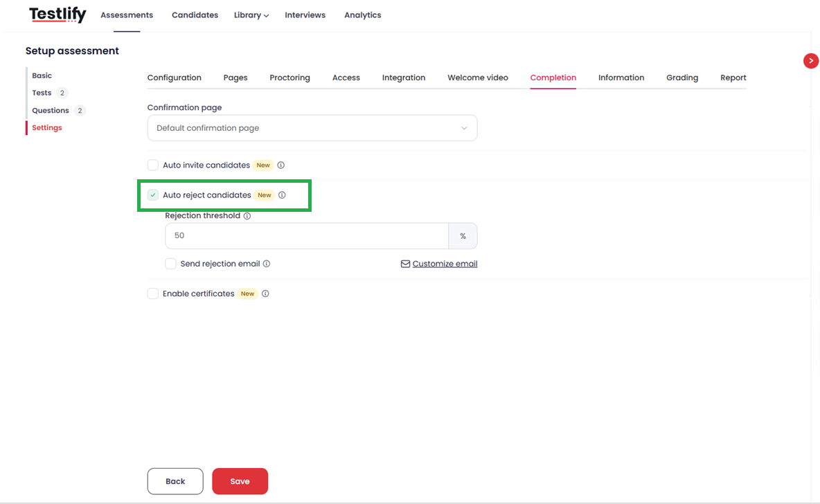Screen dimensions: 820x504
Task: Expand the Library menu
Action: coord(251,15)
